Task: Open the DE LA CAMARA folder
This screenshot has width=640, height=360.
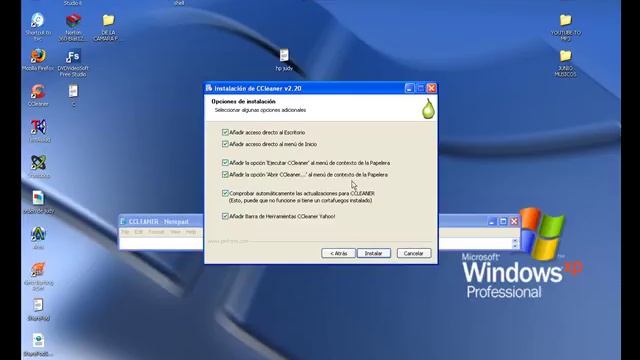Action: point(108,20)
